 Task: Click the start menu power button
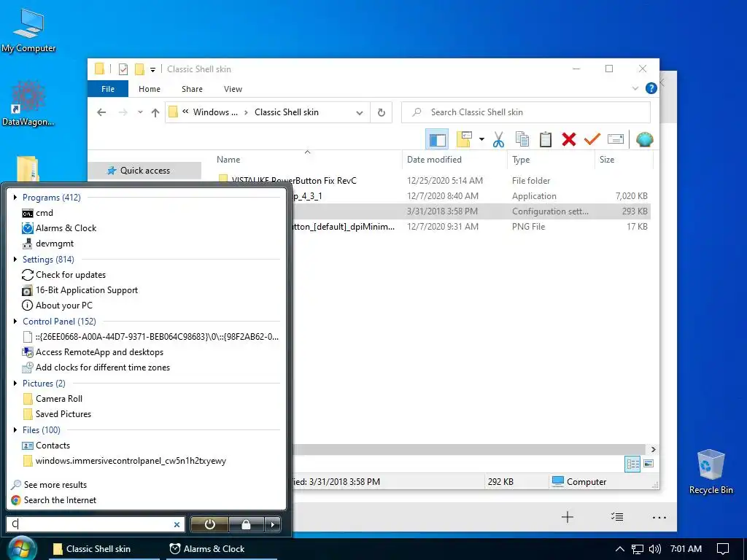(x=209, y=524)
